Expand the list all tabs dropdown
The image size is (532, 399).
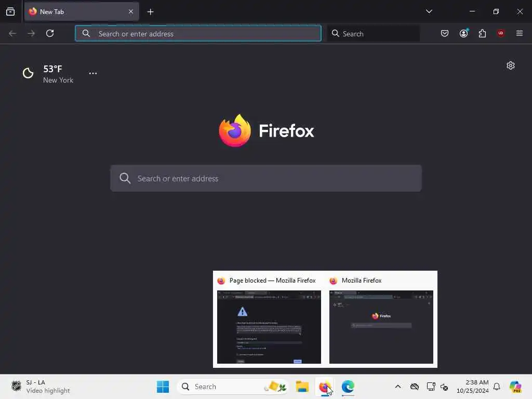click(429, 11)
